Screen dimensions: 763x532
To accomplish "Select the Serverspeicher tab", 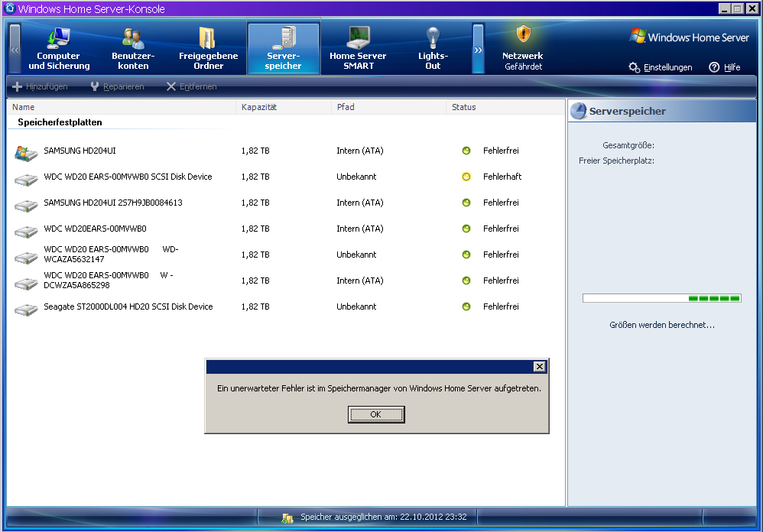I will (x=283, y=49).
